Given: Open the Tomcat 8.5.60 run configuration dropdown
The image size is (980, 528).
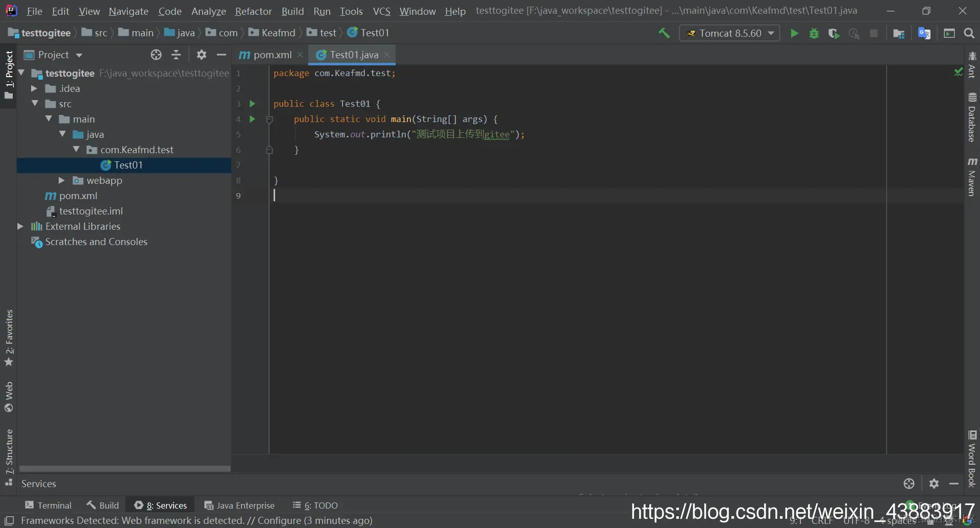Looking at the screenshot, I should click(x=729, y=33).
